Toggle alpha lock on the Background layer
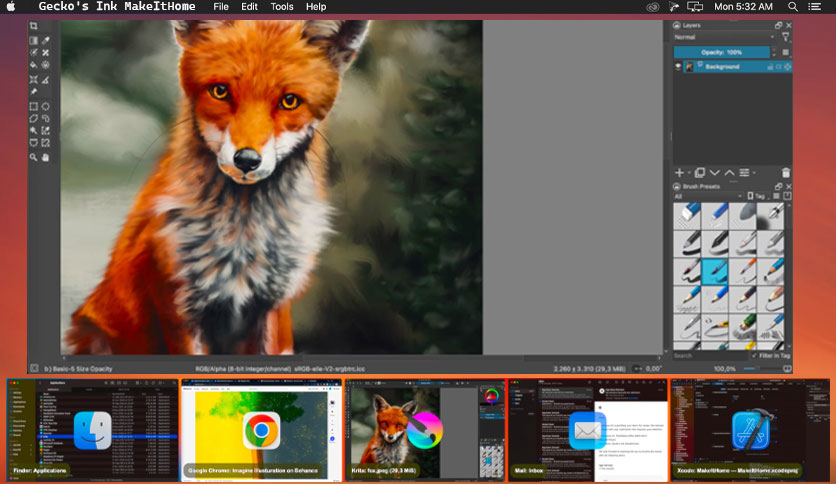This screenshot has height=484, width=836. click(x=787, y=67)
